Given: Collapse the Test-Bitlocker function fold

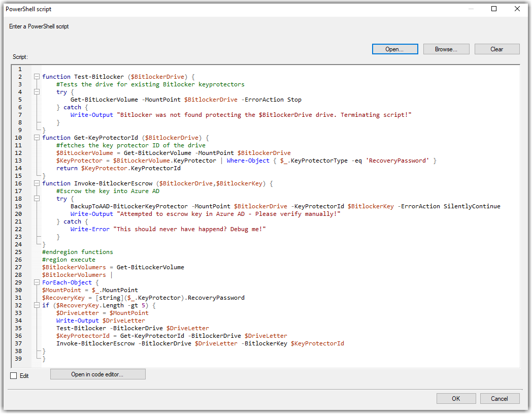Looking at the screenshot, I should (37, 77).
